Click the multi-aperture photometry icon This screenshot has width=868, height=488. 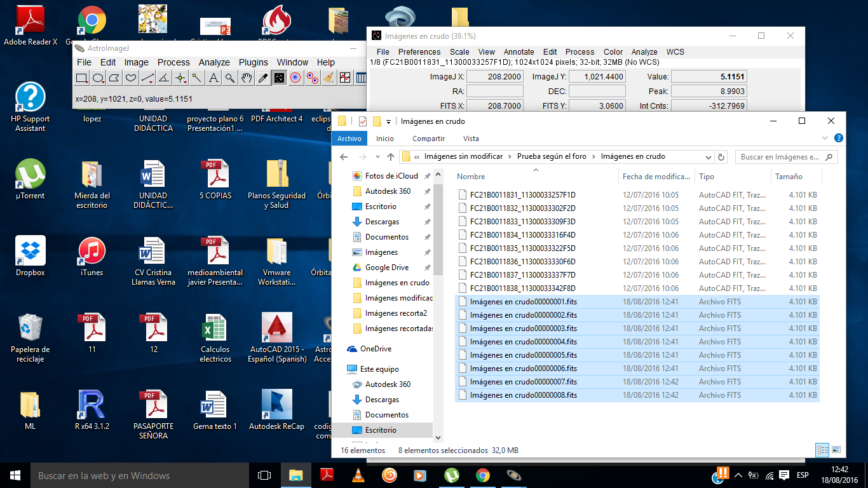coord(312,78)
